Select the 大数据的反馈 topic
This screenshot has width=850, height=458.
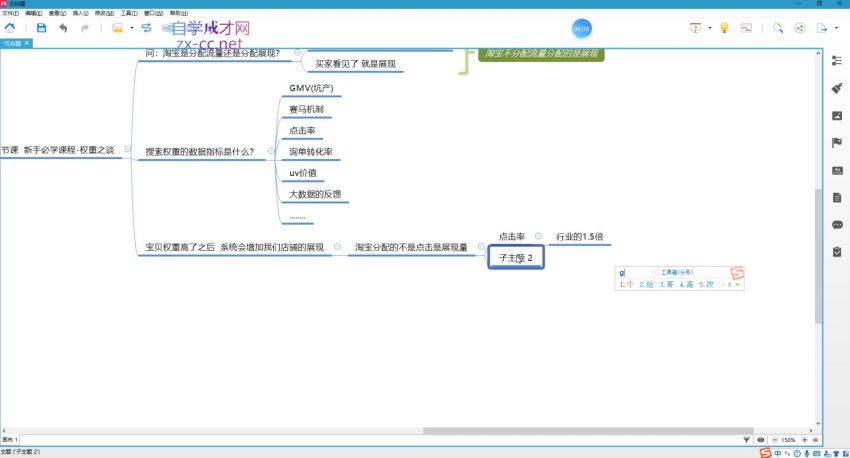point(315,194)
